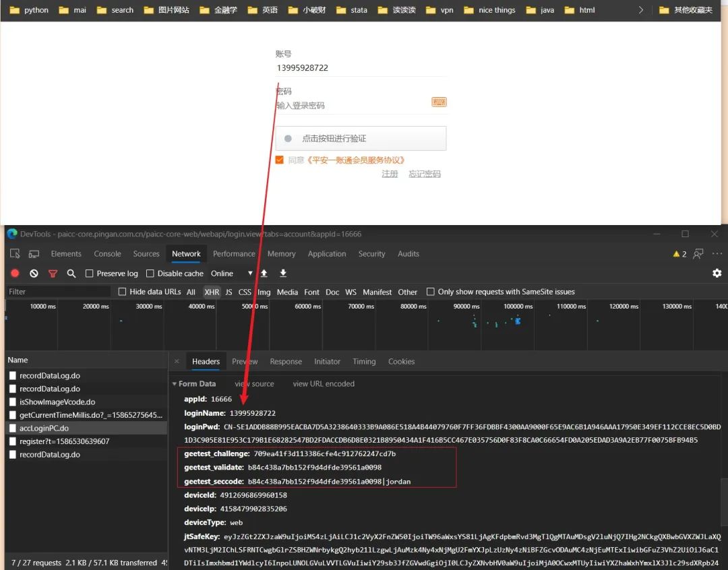Enable Disable cache checkbox
This screenshot has height=570, width=728.
pyautogui.click(x=150, y=274)
